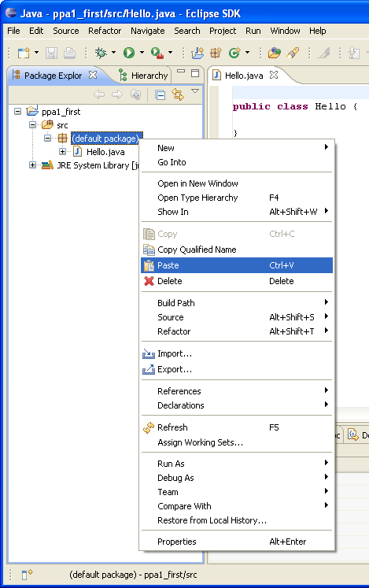Expand the Hello.java tree node
This screenshot has height=588, width=369.
[x=63, y=152]
